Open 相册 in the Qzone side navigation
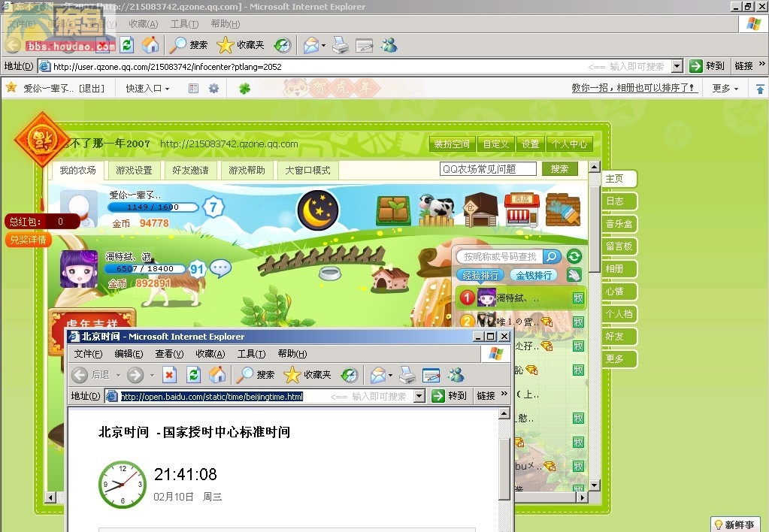Screen dimensions: 769x532 coord(619,269)
